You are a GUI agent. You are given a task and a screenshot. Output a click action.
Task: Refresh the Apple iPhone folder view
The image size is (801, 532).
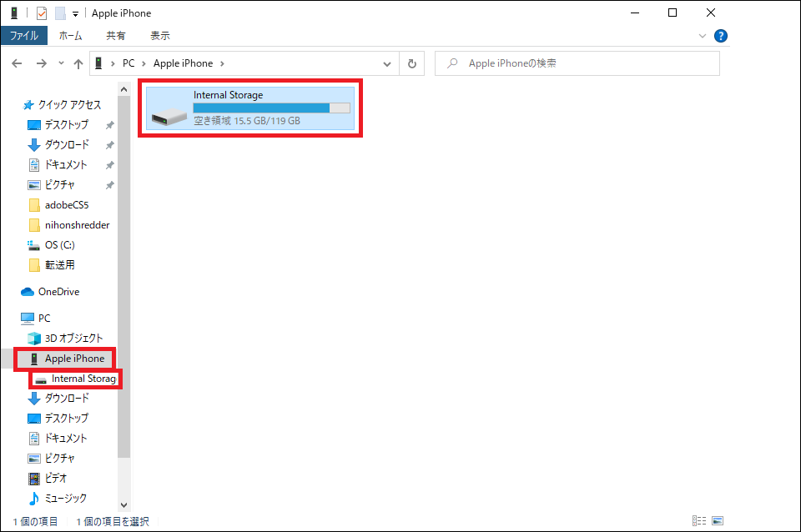point(411,64)
